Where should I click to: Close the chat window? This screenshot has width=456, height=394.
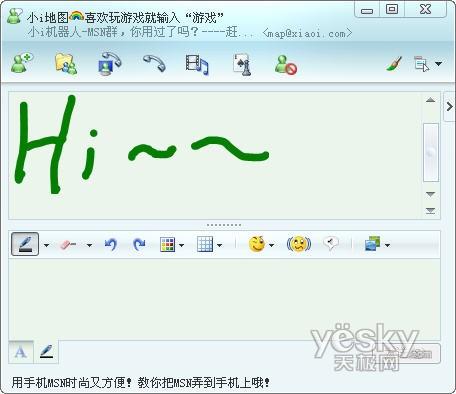click(425, 9)
